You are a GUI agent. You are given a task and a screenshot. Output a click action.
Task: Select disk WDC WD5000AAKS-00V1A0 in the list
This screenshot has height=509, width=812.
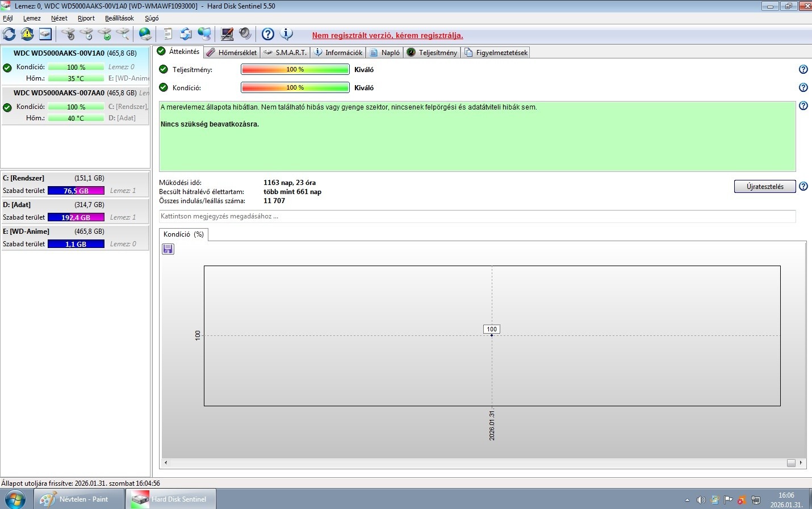coord(75,65)
